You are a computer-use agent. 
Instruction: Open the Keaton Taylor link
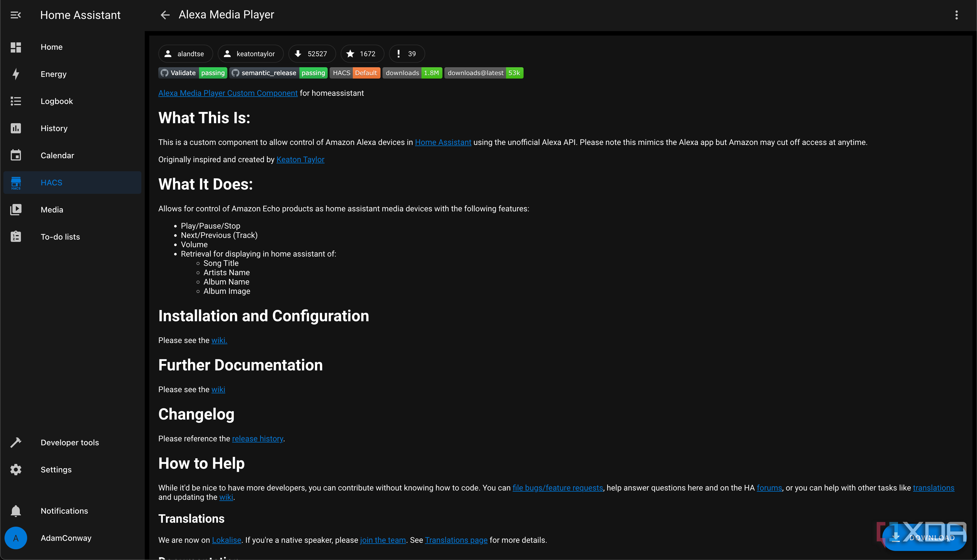point(300,160)
